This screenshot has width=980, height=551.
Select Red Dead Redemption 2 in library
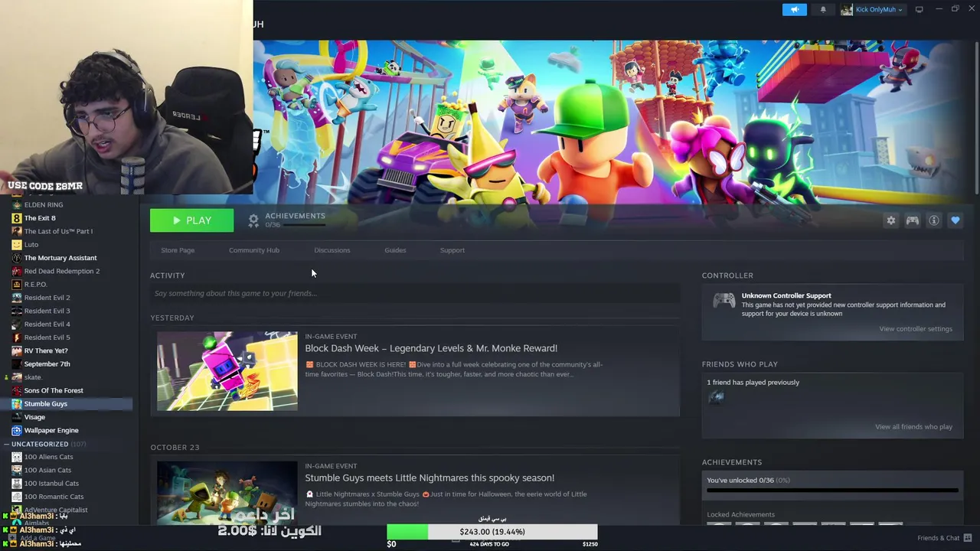pos(62,271)
